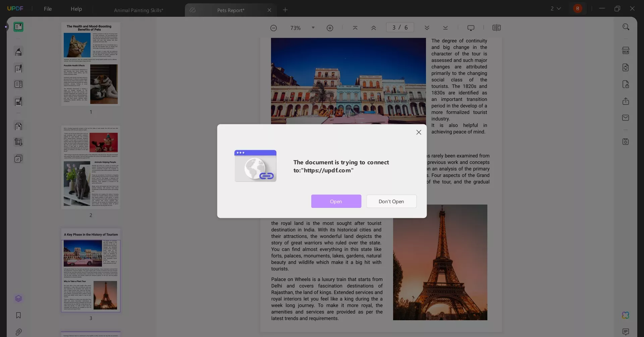Viewport: 644px width, 337px height.
Task: Open the Form fill and sign tool
Action: pyautogui.click(x=18, y=102)
